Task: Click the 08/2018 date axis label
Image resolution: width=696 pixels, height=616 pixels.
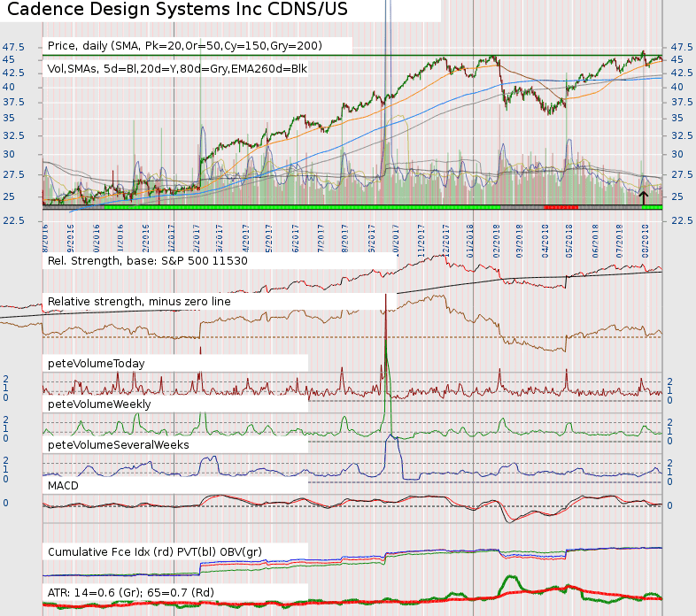Action: (646, 241)
